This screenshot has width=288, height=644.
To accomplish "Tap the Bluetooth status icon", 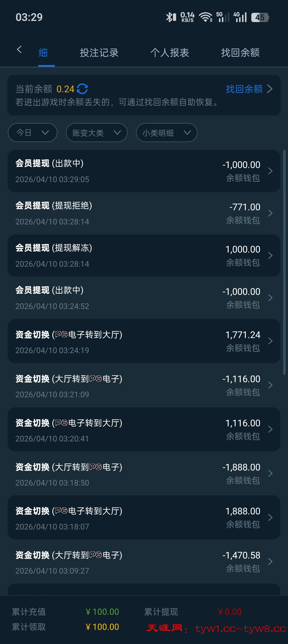I will click(171, 17).
